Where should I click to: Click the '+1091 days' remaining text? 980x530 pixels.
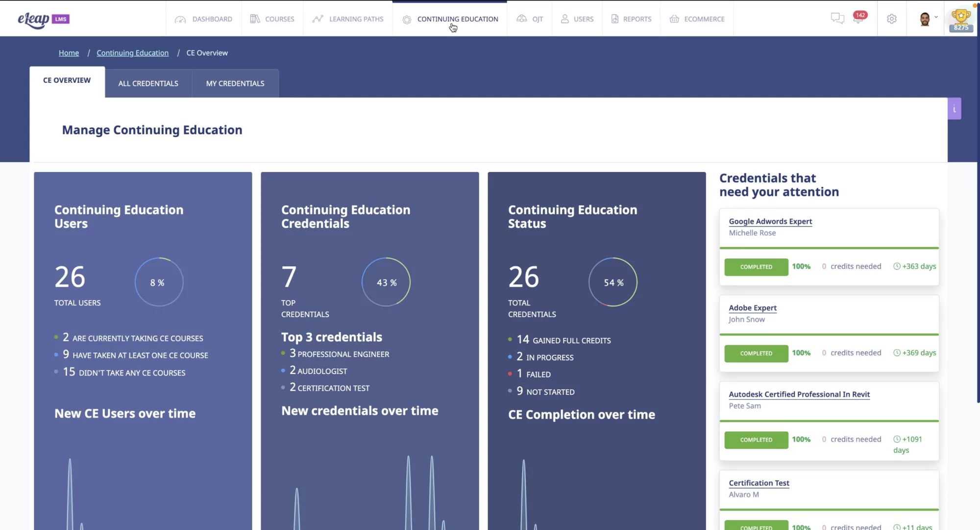(907, 445)
